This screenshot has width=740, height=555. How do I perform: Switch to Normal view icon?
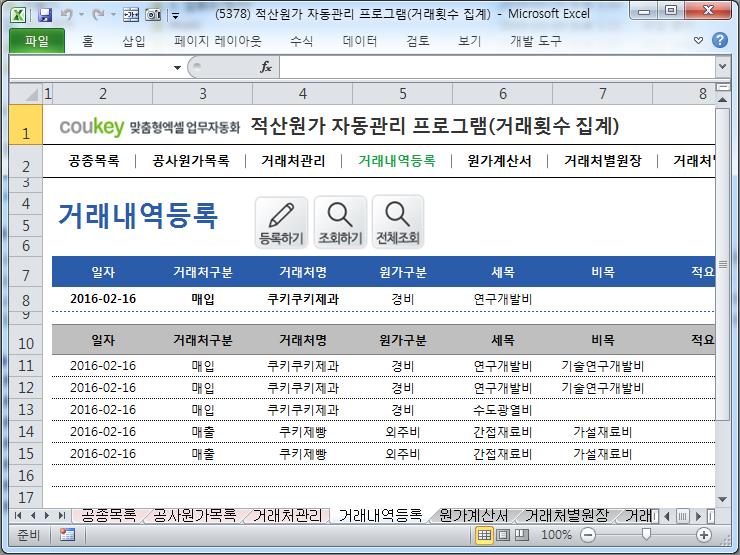(x=484, y=535)
